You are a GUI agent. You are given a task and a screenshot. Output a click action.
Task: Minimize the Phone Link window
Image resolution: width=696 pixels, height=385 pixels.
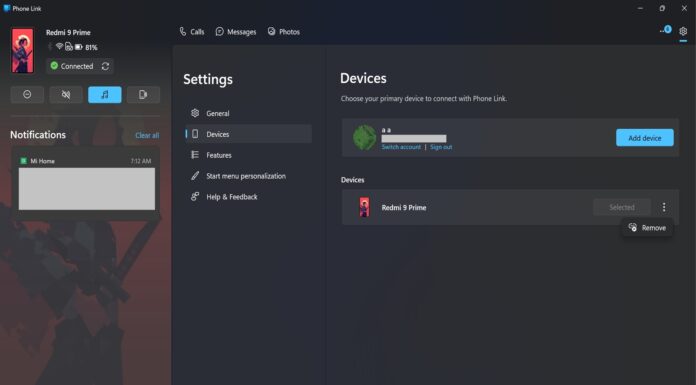pos(640,8)
